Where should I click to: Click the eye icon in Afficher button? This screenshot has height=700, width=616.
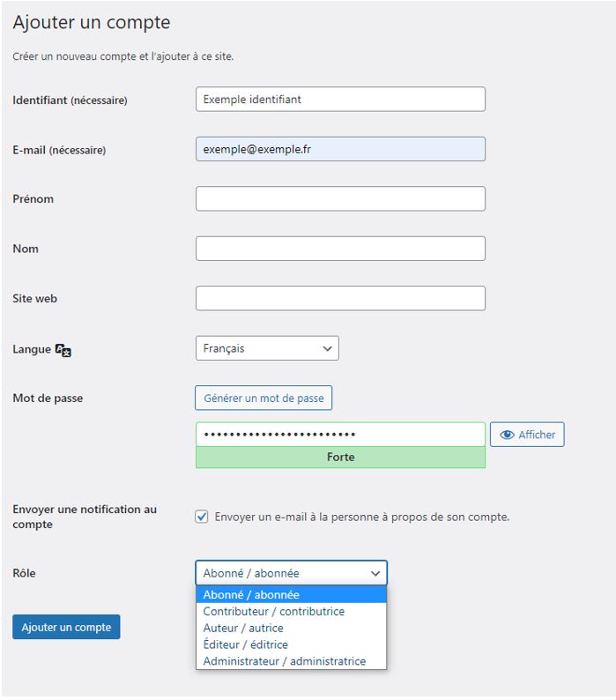[x=507, y=435]
